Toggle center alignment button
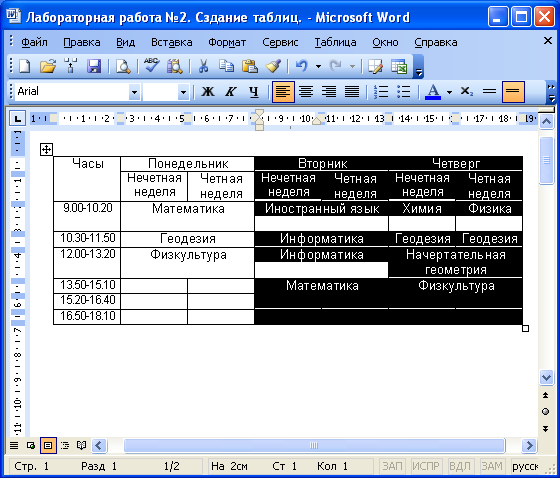Image resolution: width=560 pixels, height=478 pixels. (306, 92)
